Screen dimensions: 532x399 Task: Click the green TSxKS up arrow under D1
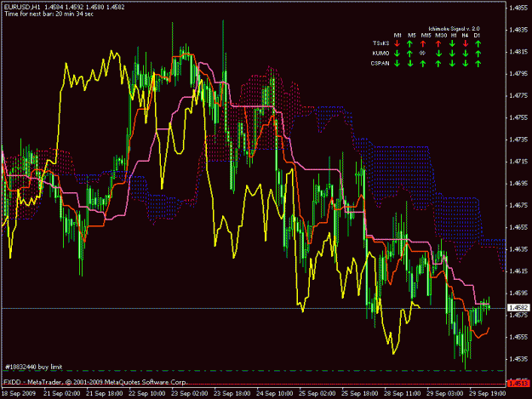click(x=478, y=43)
